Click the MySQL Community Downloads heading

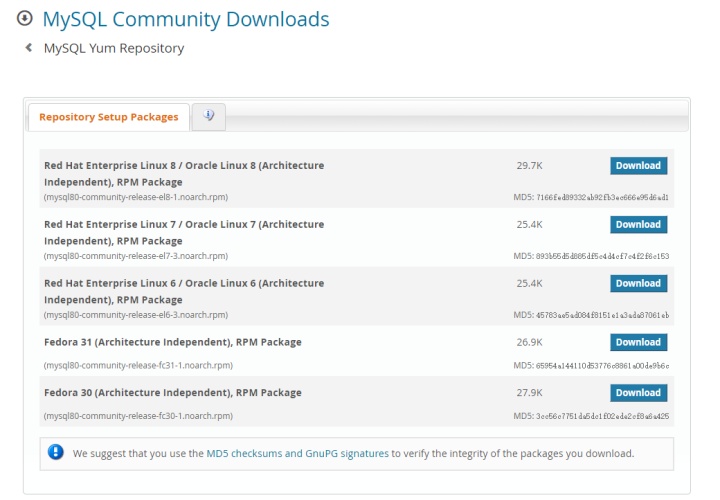[186, 19]
